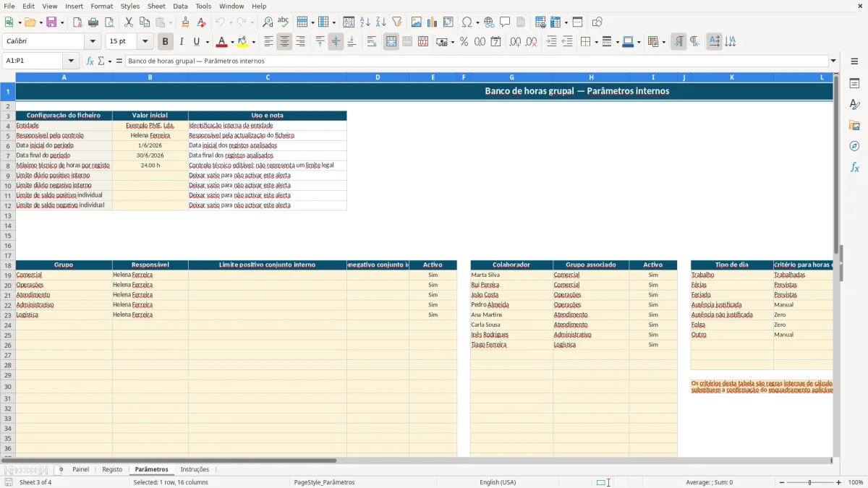Toggle Print Preview
868x488 pixels.
109,22
